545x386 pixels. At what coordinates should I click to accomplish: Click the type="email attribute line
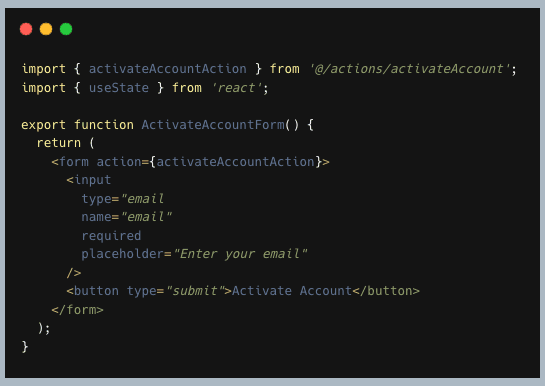click(x=123, y=199)
